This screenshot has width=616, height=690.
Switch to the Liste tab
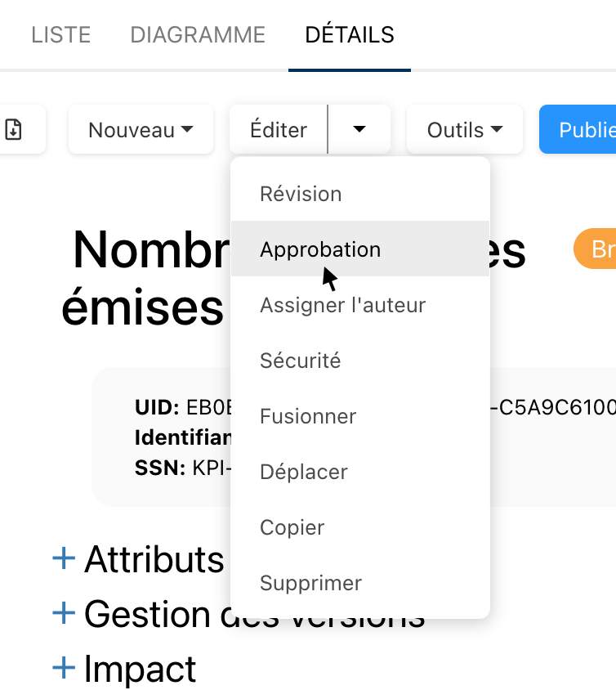click(60, 35)
